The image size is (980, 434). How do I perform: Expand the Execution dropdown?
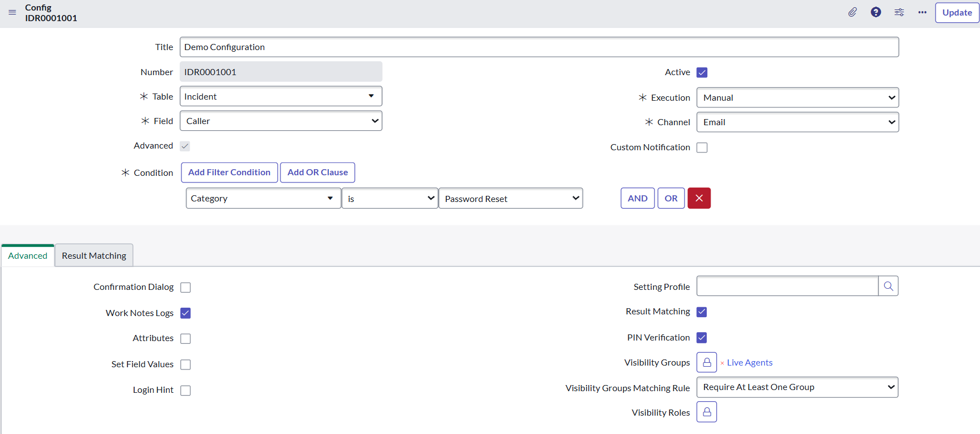[x=797, y=97]
